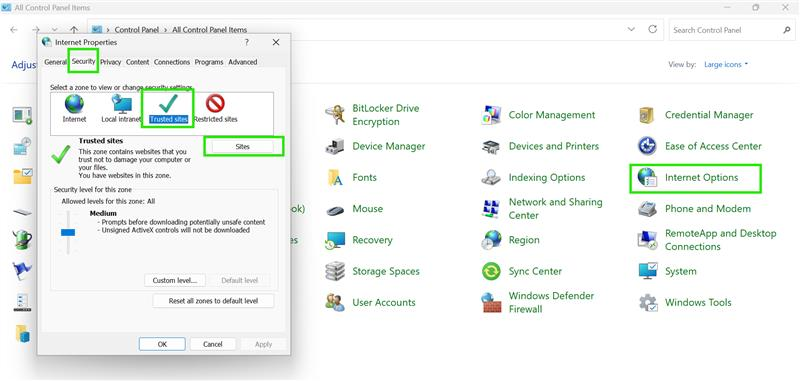Image resolution: width=800 pixels, height=381 pixels.
Task: Click the dialog help question mark
Action: click(x=246, y=43)
